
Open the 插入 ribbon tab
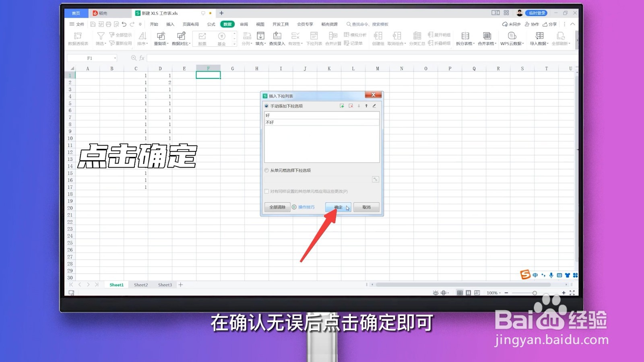pos(170,24)
